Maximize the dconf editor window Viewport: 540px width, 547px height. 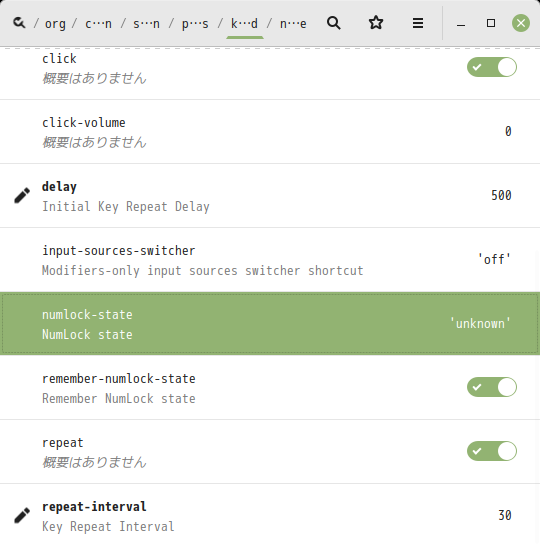pyautogui.click(x=491, y=23)
